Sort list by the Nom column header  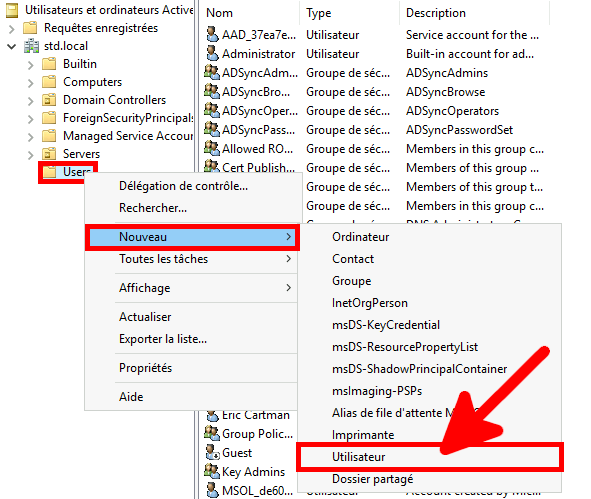(x=250, y=13)
